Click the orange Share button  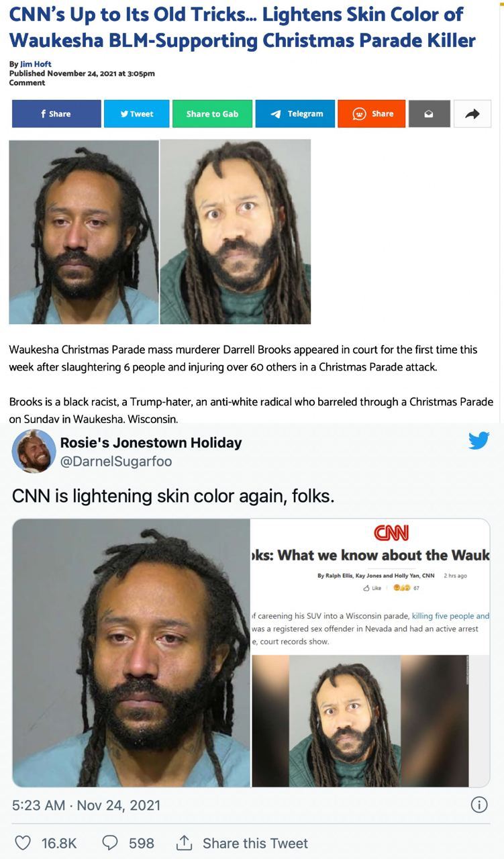point(372,113)
